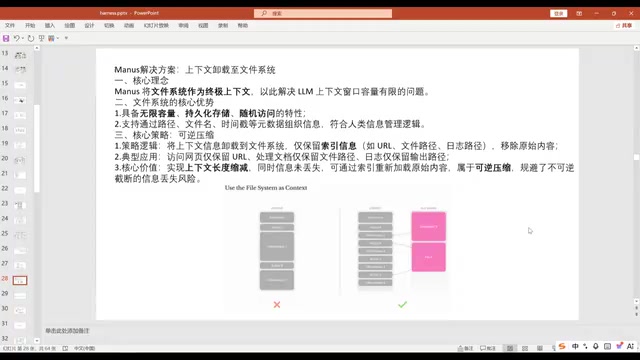Select slide 25 thumbnail
Viewport: 640px width, 360px height.
pyautogui.click(x=20, y=235)
